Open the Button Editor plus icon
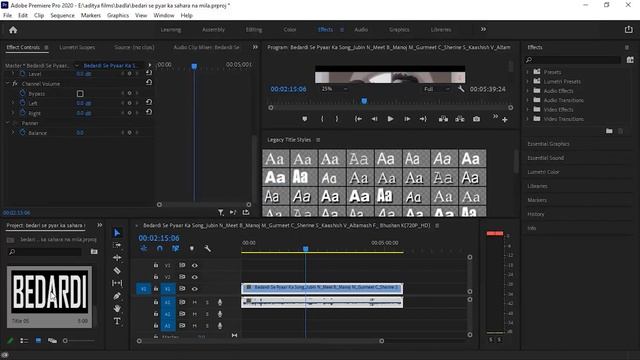The image size is (640, 360). coord(505,120)
